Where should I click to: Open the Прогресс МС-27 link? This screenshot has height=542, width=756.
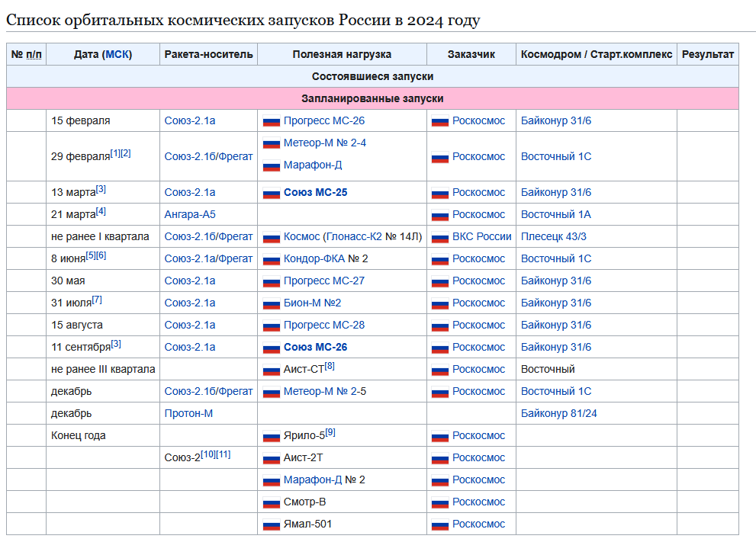point(324,281)
